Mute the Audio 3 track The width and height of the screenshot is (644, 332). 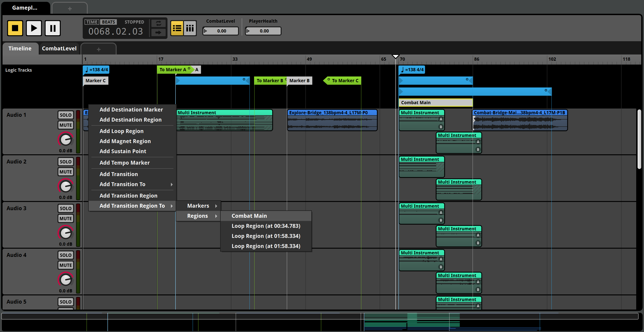click(x=66, y=218)
